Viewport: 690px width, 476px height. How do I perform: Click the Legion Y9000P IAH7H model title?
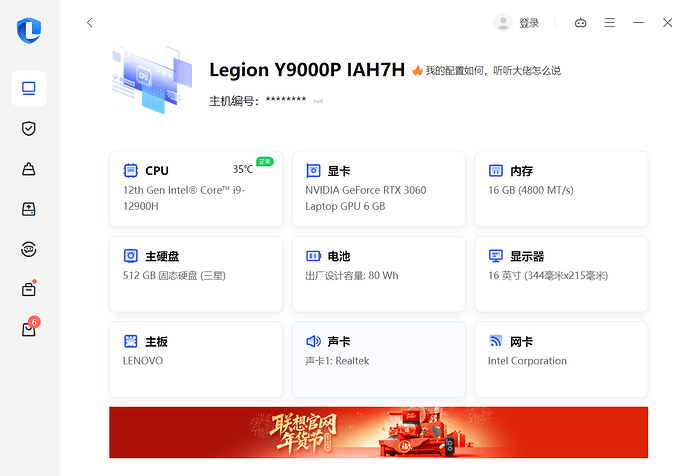click(307, 70)
